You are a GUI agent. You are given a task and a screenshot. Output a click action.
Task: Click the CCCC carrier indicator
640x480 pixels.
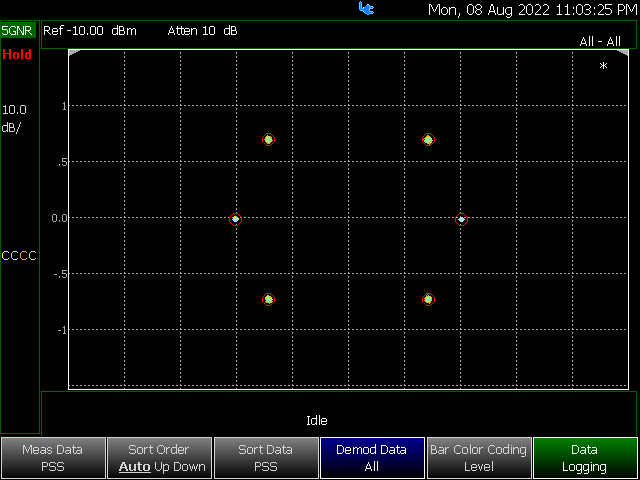pos(19,256)
